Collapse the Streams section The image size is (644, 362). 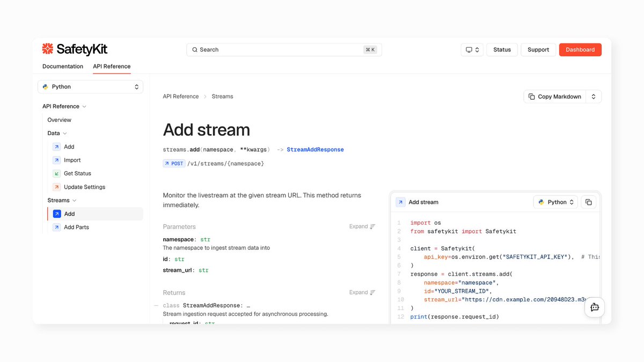tap(75, 201)
